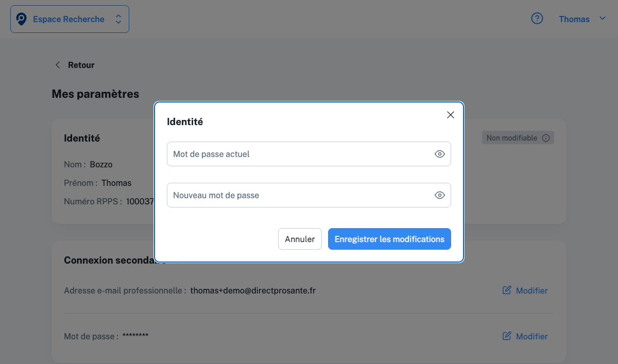The height and width of the screenshot is (364, 618).
Task: Click the info icon in Non modifiable badge
Action: [x=546, y=138]
